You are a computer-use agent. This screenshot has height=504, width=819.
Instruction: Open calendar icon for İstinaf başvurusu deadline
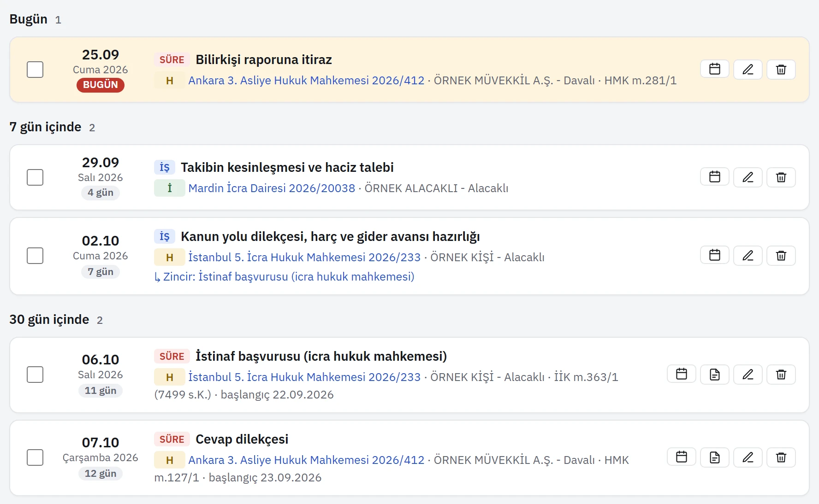681,375
